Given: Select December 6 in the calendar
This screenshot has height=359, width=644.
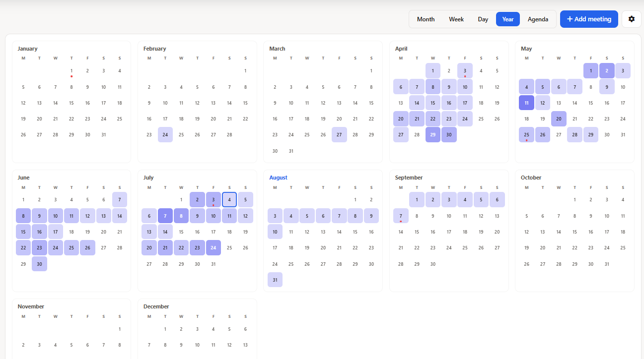Looking at the screenshot, I should [245, 329].
